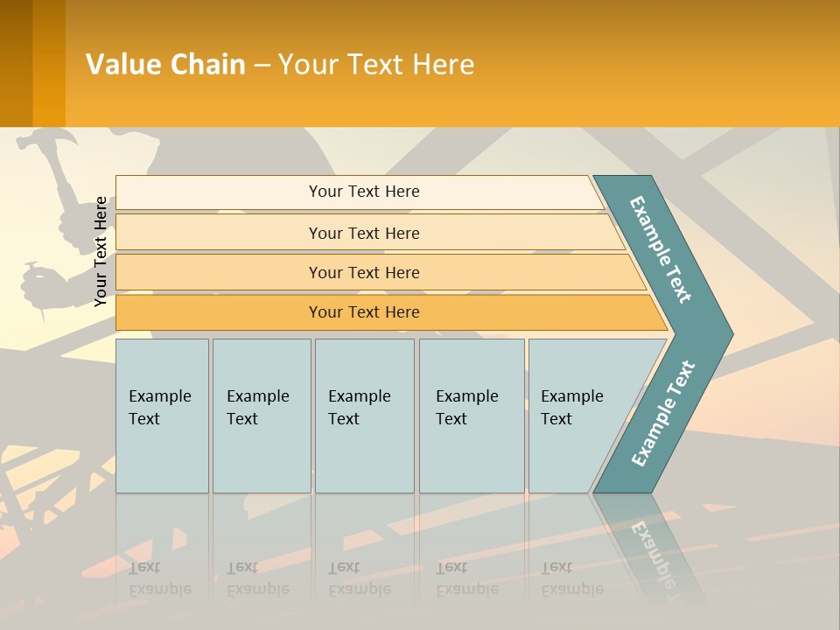840x630 pixels.
Task: Click the lower teal chevron 'Example Text'
Action: tap(663, 413)
